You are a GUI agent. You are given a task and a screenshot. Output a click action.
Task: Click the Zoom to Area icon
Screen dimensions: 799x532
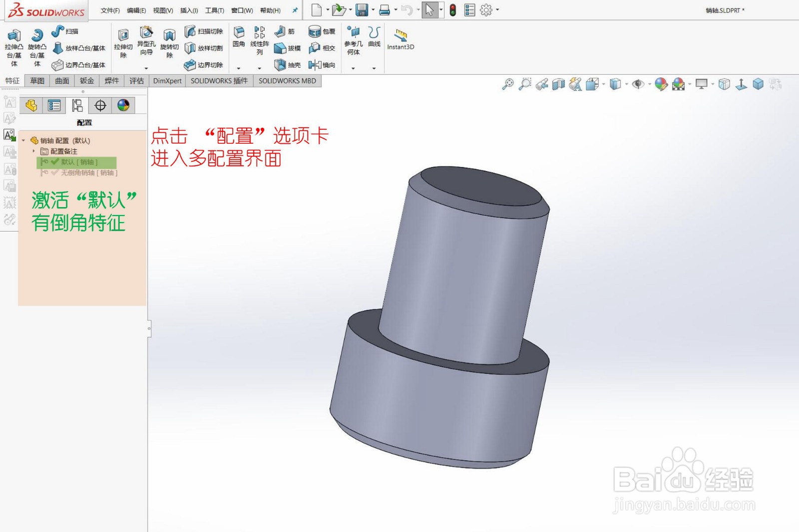[525, 84]
